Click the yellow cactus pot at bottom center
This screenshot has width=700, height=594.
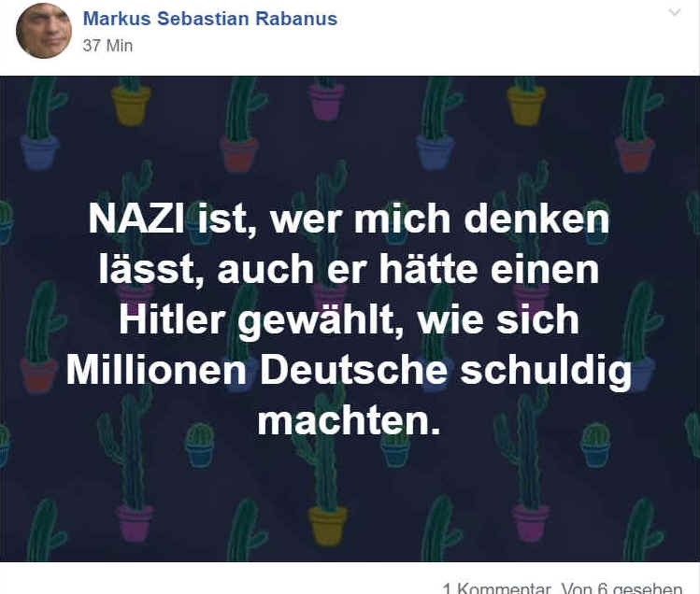[x=328, y=525]
